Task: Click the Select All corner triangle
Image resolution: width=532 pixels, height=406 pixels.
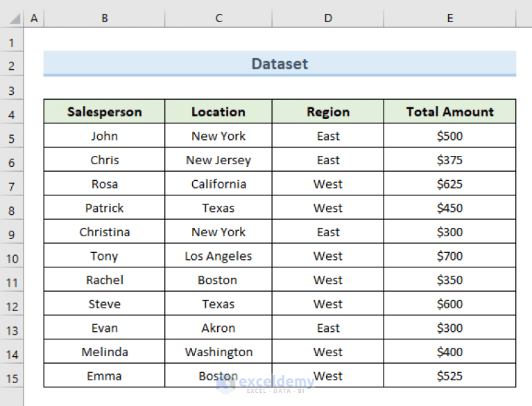Action: [15, 19]
